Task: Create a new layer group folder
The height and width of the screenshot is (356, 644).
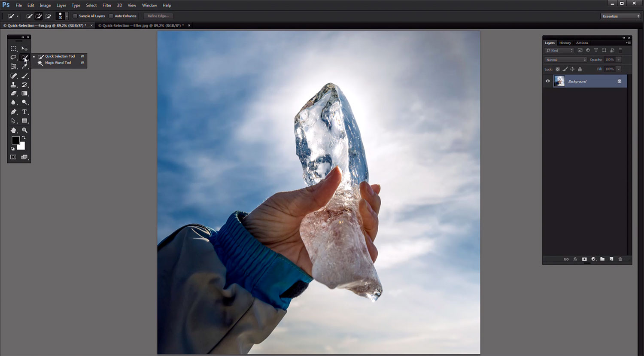Action: pos(602,259)
